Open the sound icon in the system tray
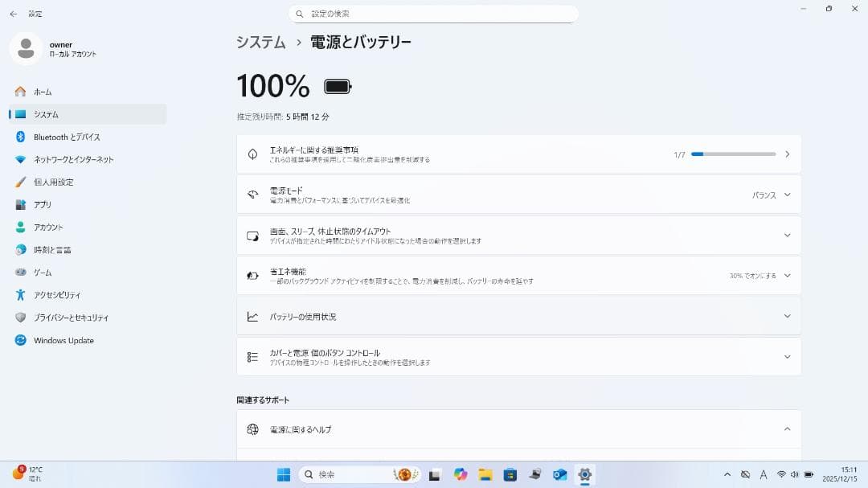Screen dimensions: 868x488 [796, 474]
